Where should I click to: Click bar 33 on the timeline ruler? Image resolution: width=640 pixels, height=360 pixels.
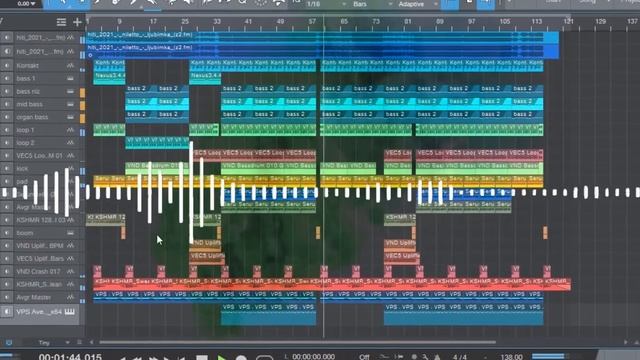[x=217, y=21]
